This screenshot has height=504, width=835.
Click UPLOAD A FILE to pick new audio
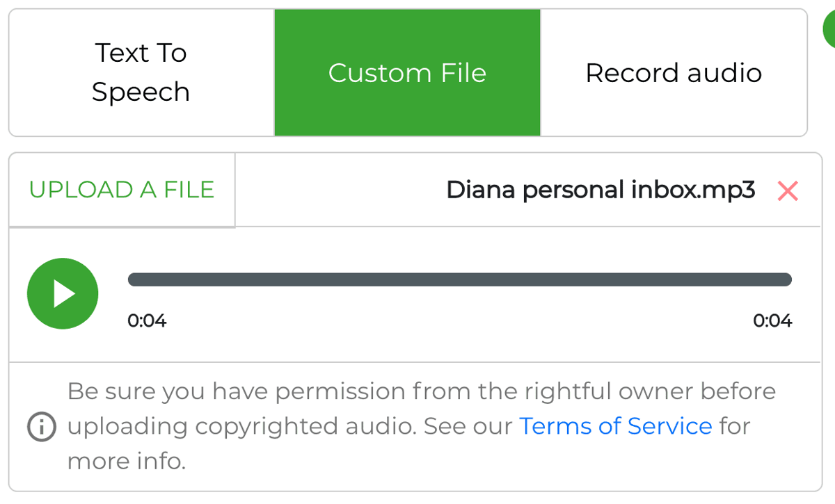pyautogui.click(x=121, y=189)
